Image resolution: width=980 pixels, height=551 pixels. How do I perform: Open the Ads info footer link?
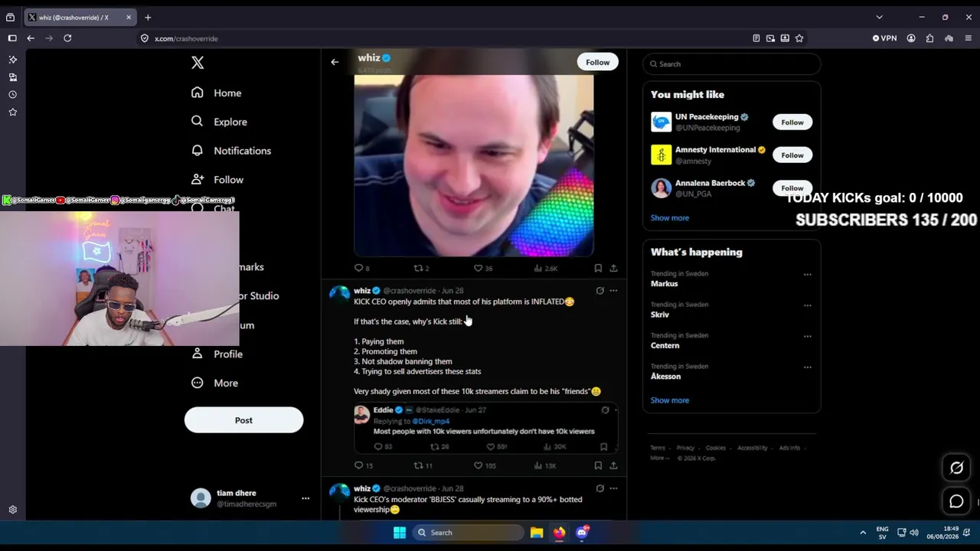tap(789, 448)
